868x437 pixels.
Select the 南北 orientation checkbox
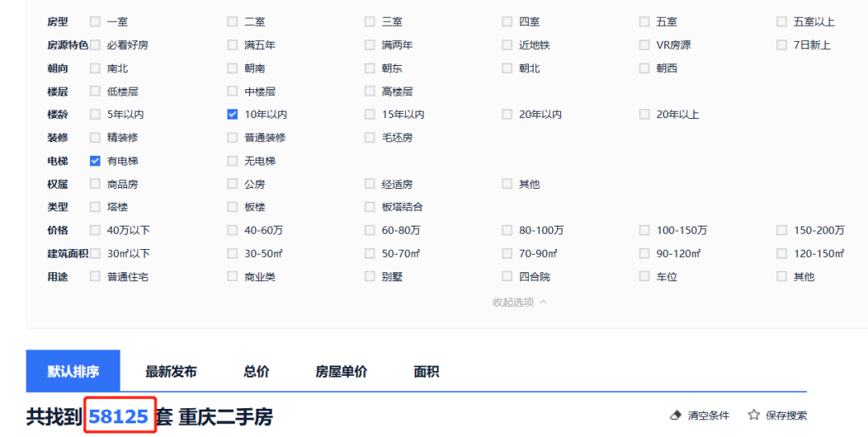95,68
